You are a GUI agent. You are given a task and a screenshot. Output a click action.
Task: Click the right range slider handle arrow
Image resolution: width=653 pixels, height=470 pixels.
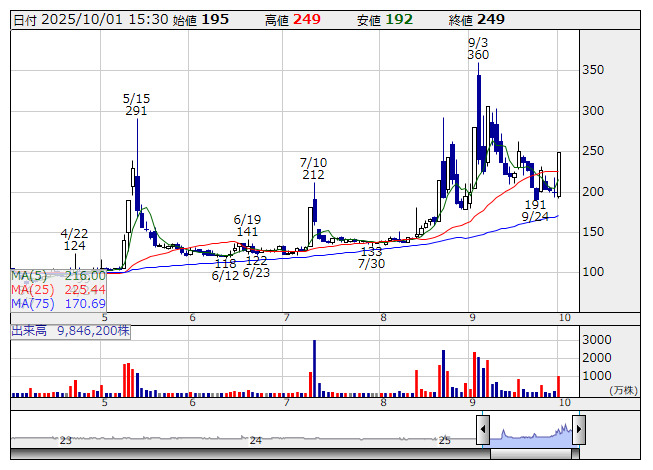point(577,430)
